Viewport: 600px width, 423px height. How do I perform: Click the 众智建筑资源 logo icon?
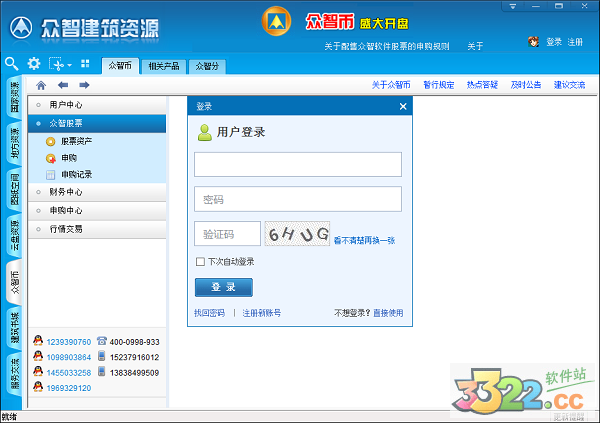point(21,28)
